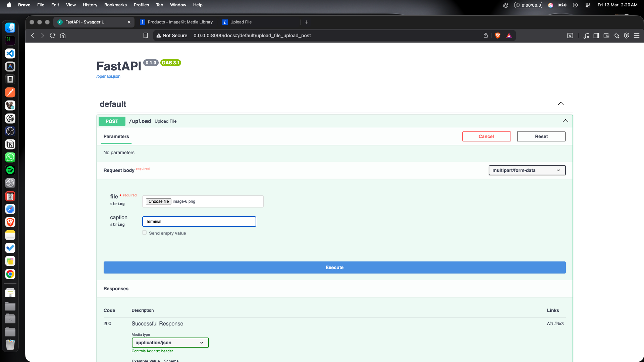The image size is (644, 362).
Task: Click the Not Secure warning icon
Action: coord(159,36)
